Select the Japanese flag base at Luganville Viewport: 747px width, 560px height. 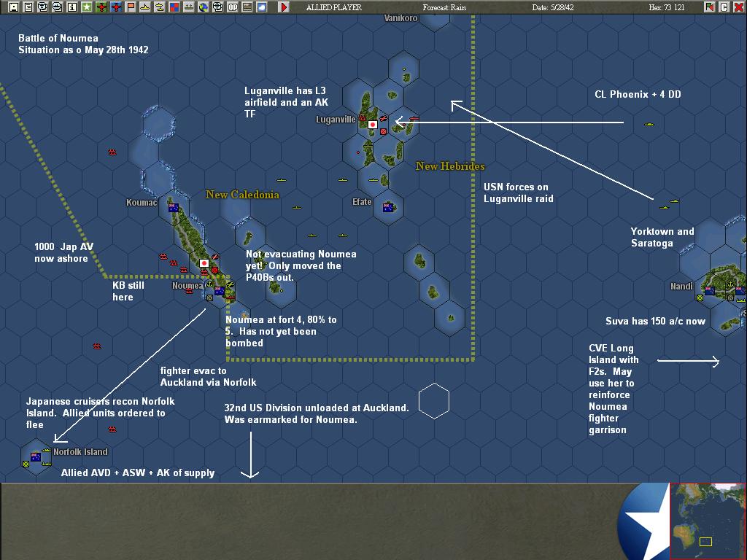[373, 125]
